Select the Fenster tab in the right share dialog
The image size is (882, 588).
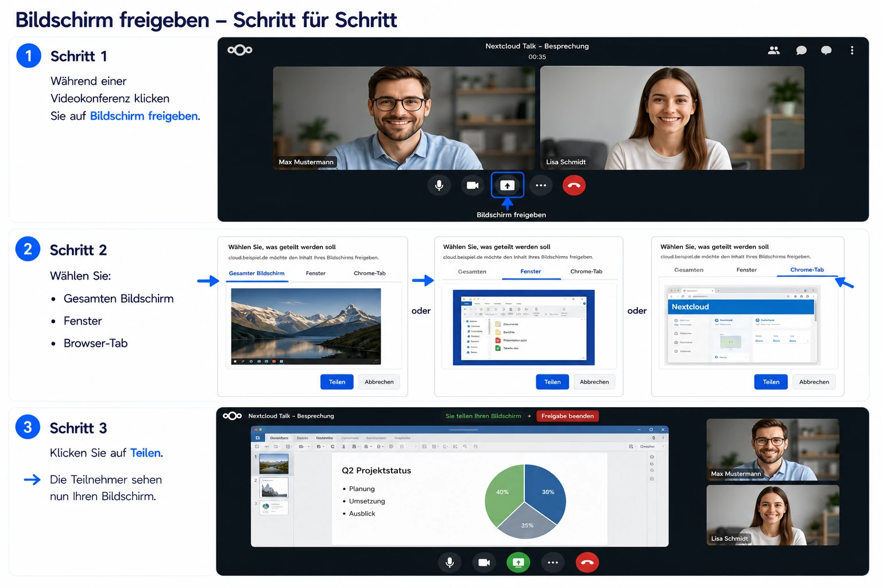746,270
